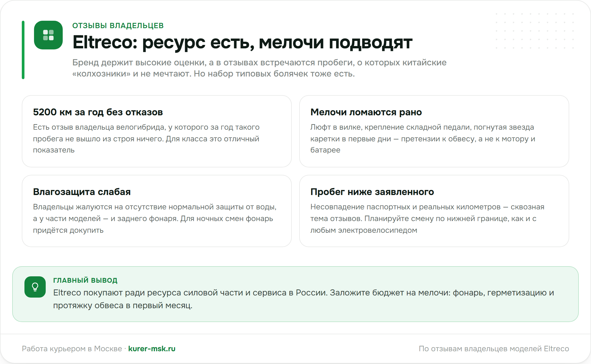Select the 'Влагозащита слабая' heading

coord(82,192)
